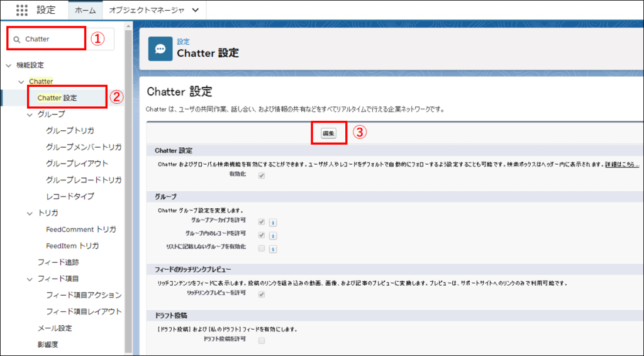Click the sidebar scrollbar up arrow

(128, 26)
